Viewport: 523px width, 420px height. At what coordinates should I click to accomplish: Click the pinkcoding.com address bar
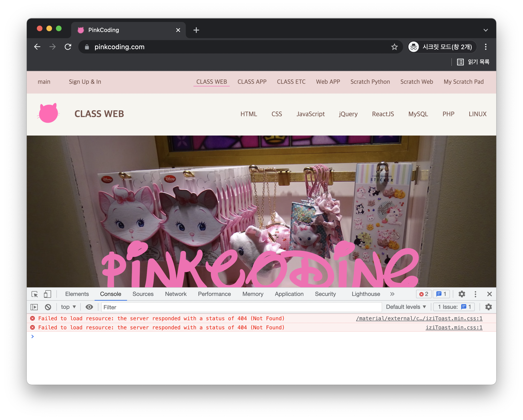coord(240,47)
